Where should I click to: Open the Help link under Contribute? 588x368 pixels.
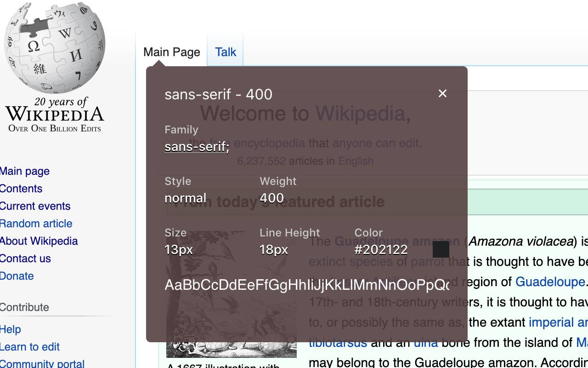(x=10, y=329)
